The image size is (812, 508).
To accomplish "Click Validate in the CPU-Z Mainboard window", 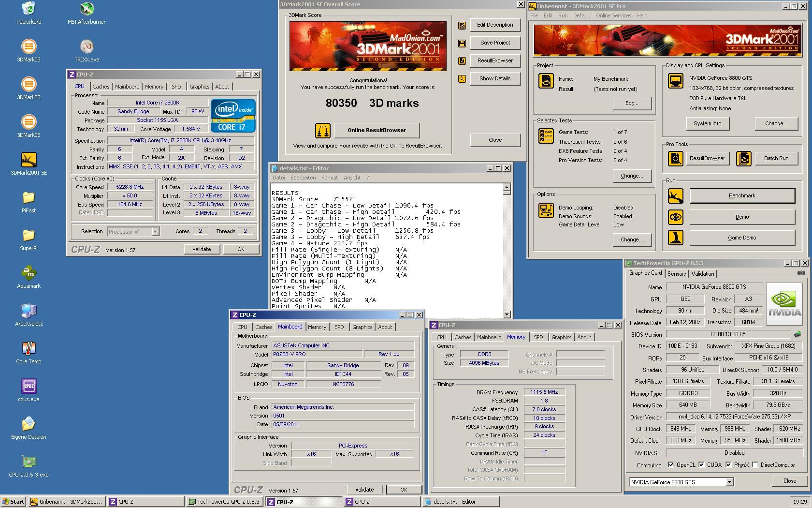I will tap(364, 490).
